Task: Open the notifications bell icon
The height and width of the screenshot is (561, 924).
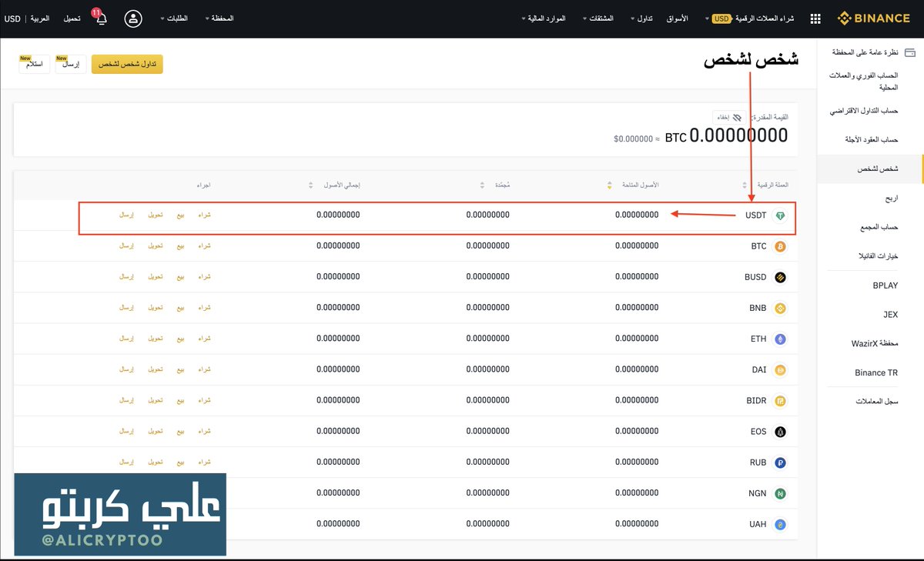Action: click(101, 18)
